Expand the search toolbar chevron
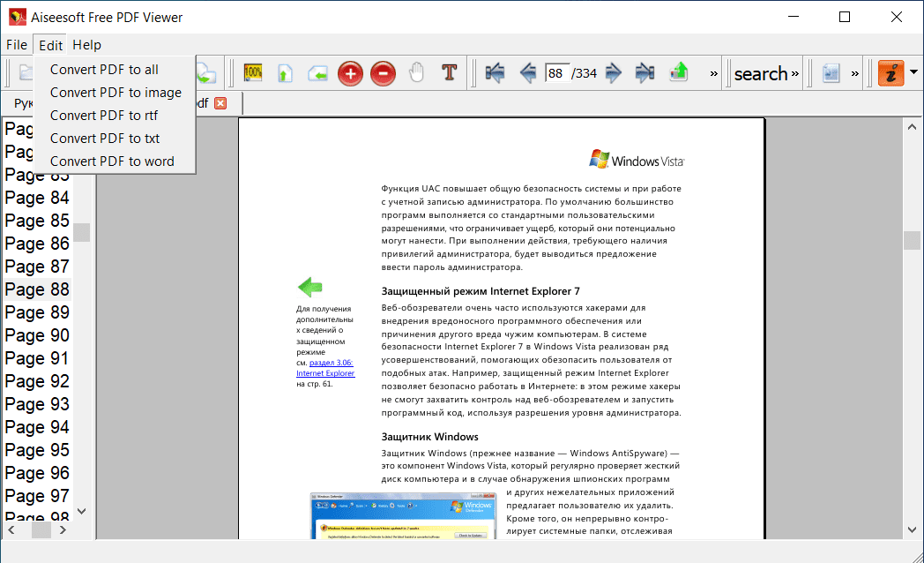924x563 pixels. click(795, 74)
